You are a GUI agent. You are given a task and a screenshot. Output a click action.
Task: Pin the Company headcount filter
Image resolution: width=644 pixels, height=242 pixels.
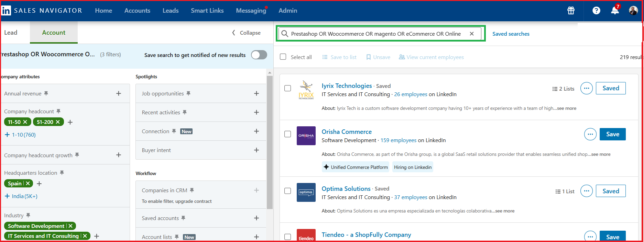click(58, 111)
